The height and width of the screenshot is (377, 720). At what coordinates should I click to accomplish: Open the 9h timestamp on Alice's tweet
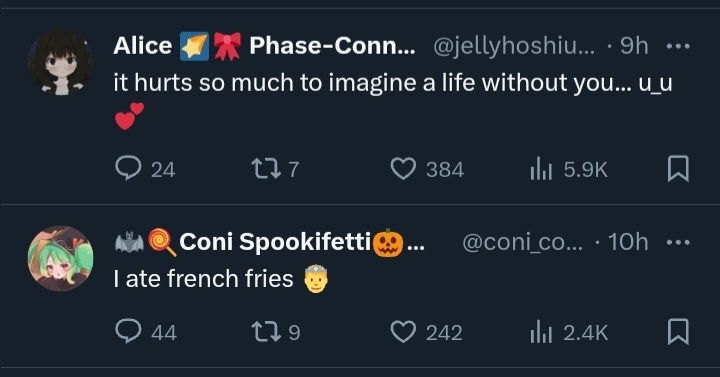click(x=634, y=46)
